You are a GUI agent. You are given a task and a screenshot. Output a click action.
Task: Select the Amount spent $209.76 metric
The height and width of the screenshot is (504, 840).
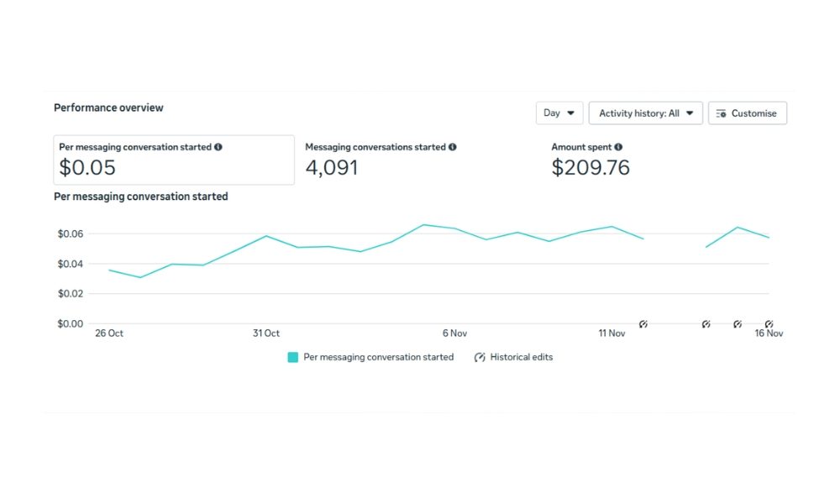coord(591,160)
